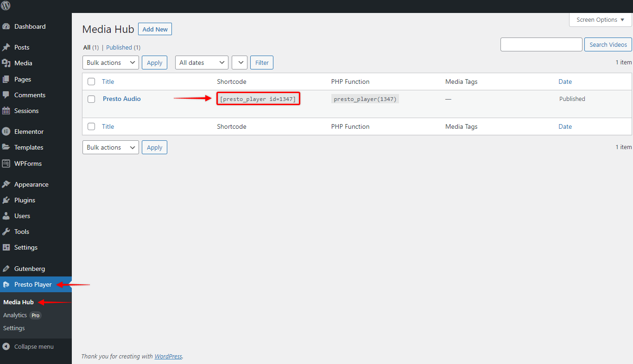Click the Sessions calendar icon

tap(6, 111)
